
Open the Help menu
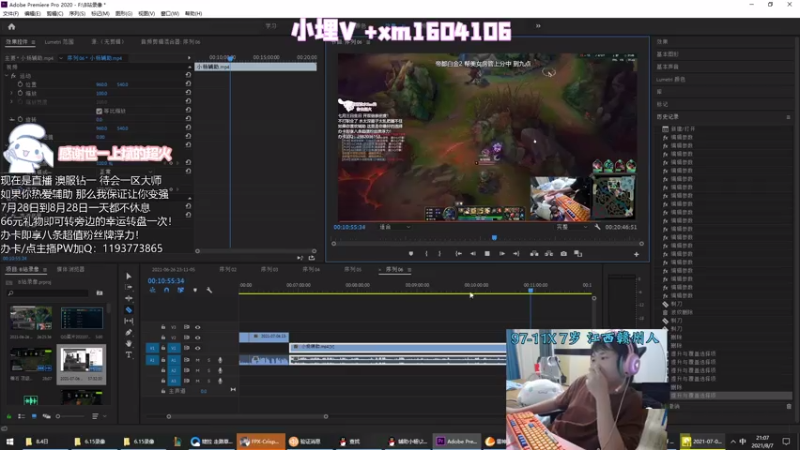pyautogui.click(x=193, y=13)
